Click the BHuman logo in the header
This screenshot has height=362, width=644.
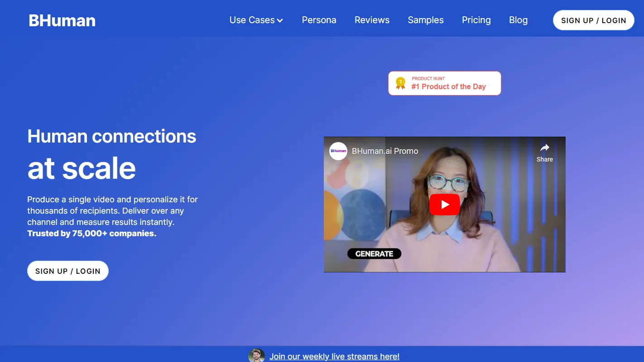pos(62,20)
